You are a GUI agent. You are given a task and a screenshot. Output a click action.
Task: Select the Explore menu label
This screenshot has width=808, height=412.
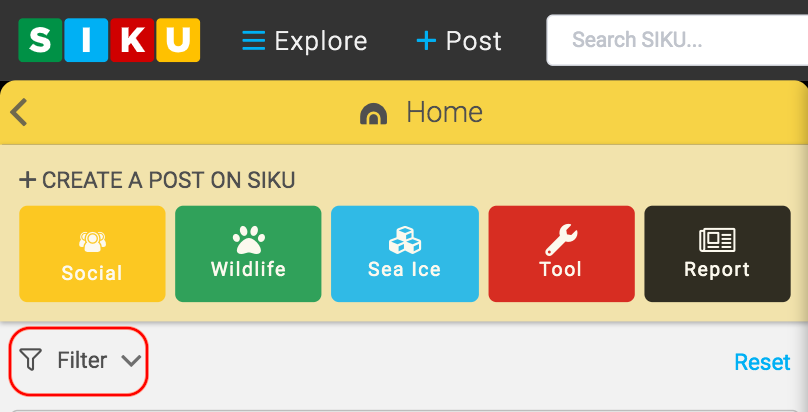(320, 41)
